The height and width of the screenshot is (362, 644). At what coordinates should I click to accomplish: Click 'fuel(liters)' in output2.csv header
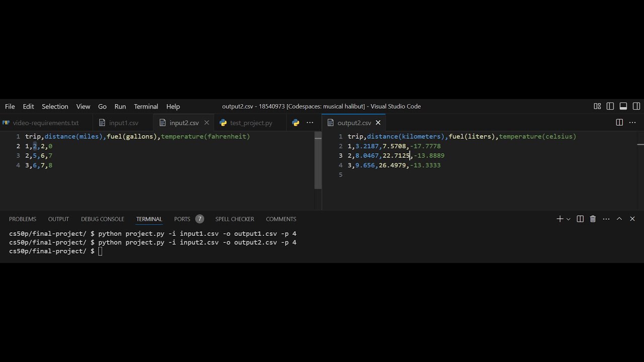coord(472,136)
